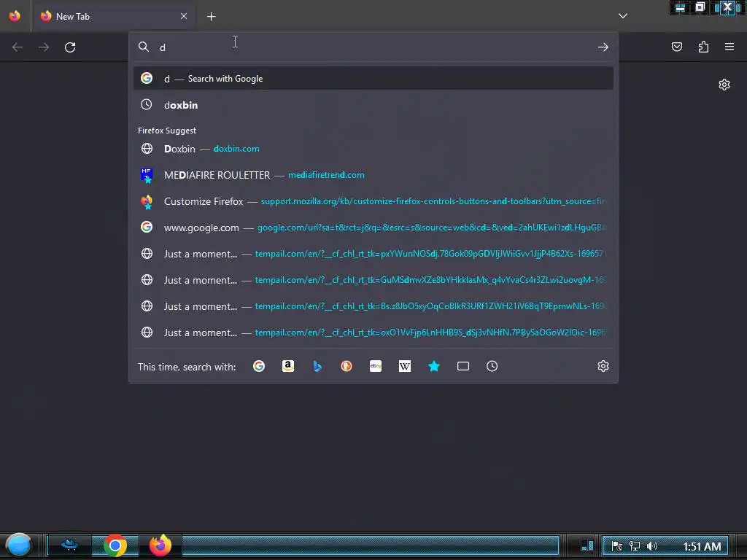Open Chrome from the taskbar
Image resolution: width=747 pixels, height=560 pixels.
115,545
